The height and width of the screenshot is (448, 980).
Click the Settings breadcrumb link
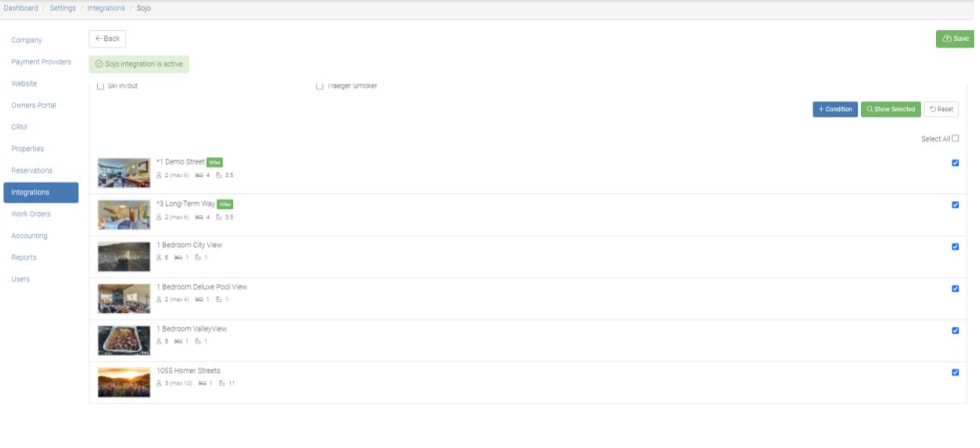[x=62, y=8]
